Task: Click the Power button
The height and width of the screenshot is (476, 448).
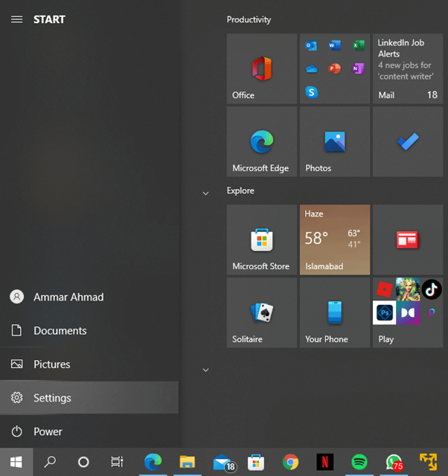Action: pyautogui.click(x=48, y=431)
